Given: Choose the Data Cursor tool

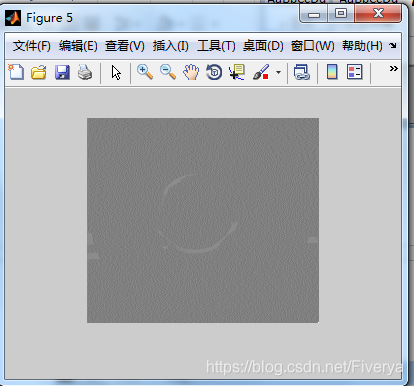Looking at the screenshot, I should pos(237,72).
